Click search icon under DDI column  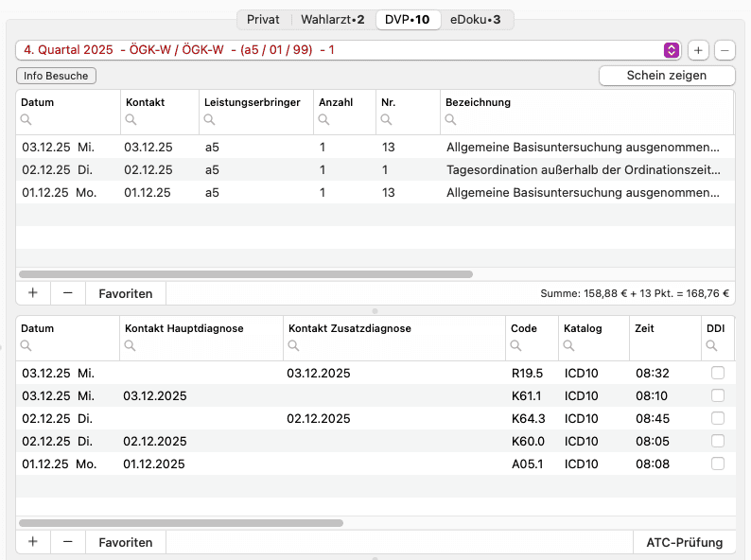point(711,345)
